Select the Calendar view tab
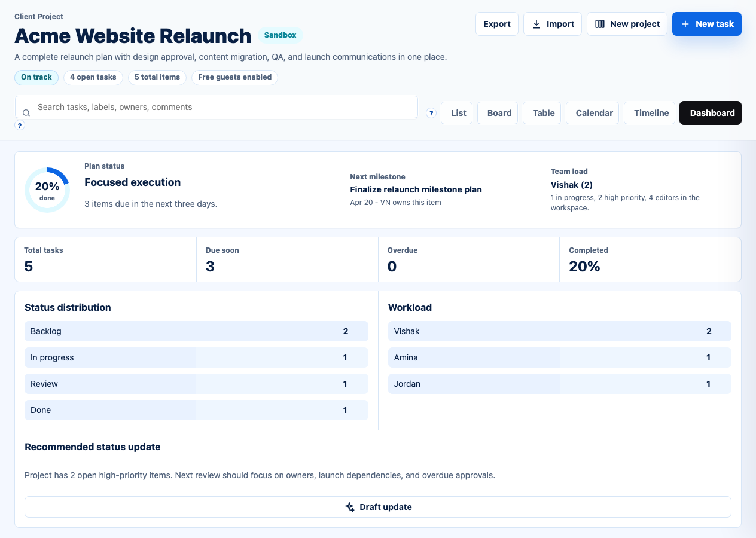Viewport: 756px width, 538px height. [594, 113]
